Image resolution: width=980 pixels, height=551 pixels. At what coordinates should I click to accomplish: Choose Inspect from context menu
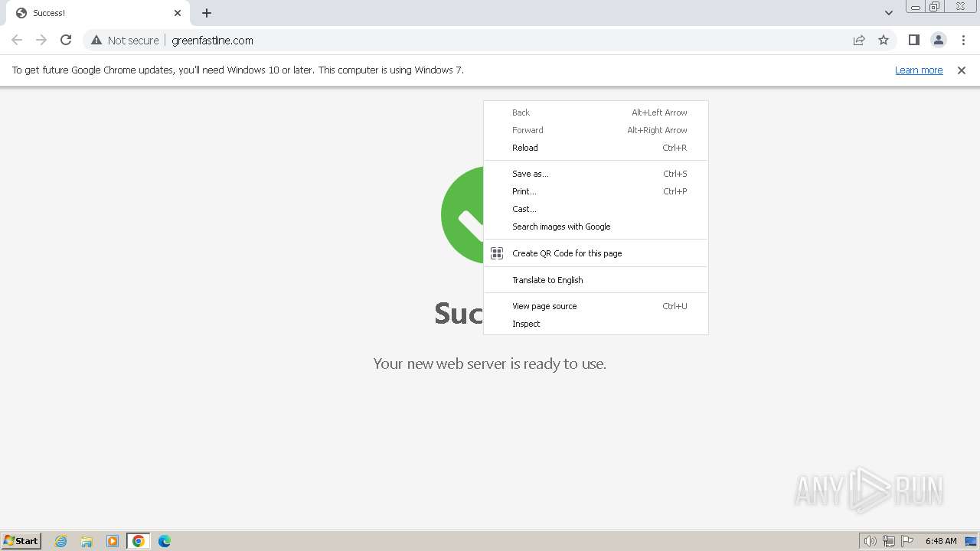(x=596, y=324)
